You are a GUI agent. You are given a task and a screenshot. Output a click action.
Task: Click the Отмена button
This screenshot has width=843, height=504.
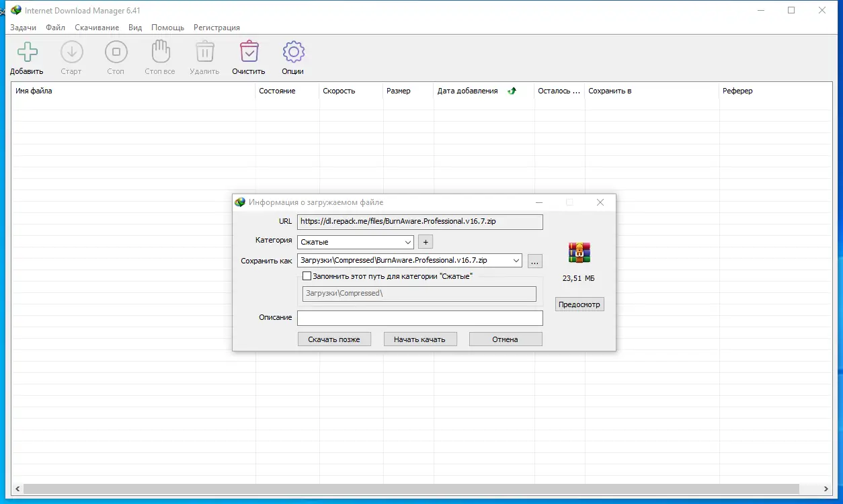point(506,339)
